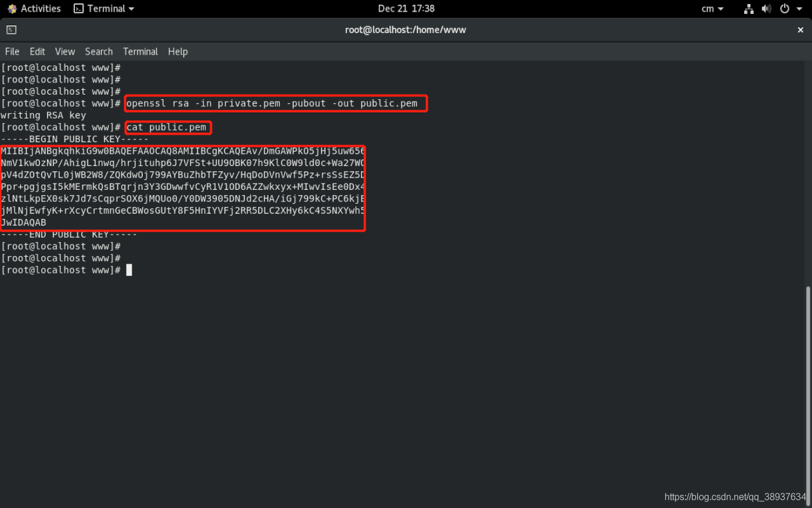Click the BEGIN PUBLIC KEY line
812x508 pixels.
pos(75,139)
